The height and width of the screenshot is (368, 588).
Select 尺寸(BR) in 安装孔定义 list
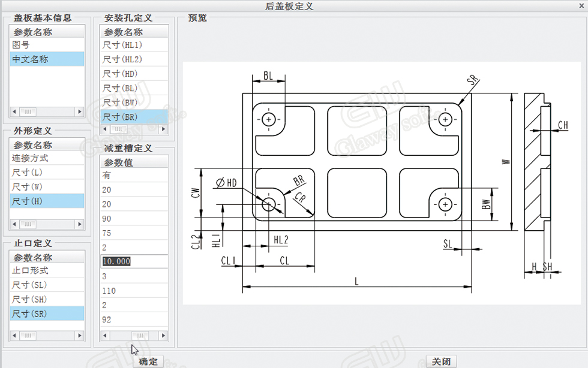[x=134, y=117]
